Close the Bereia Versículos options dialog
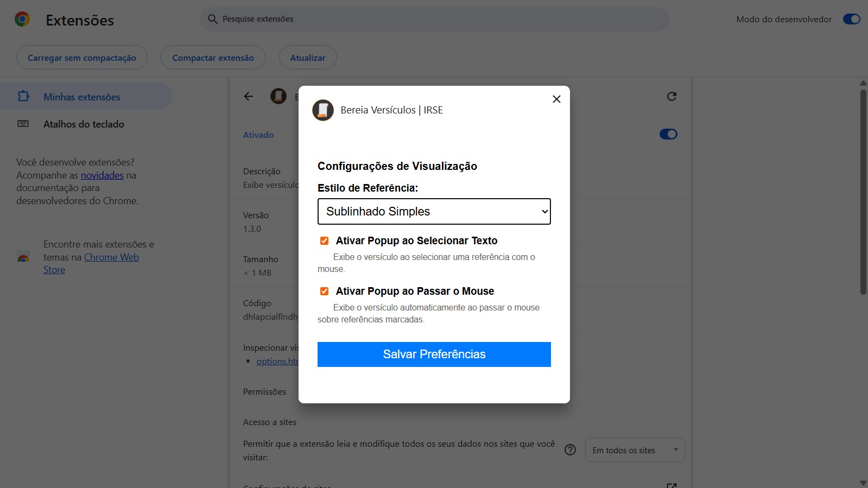The width and height of the screenshot is (868, 488). 556,99
